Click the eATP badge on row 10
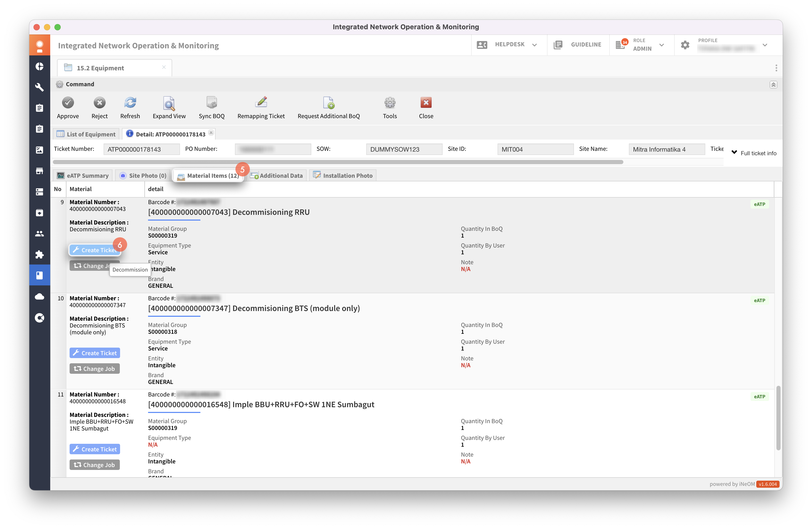This screenshot has height=529, width=812. tap(759, 300)
